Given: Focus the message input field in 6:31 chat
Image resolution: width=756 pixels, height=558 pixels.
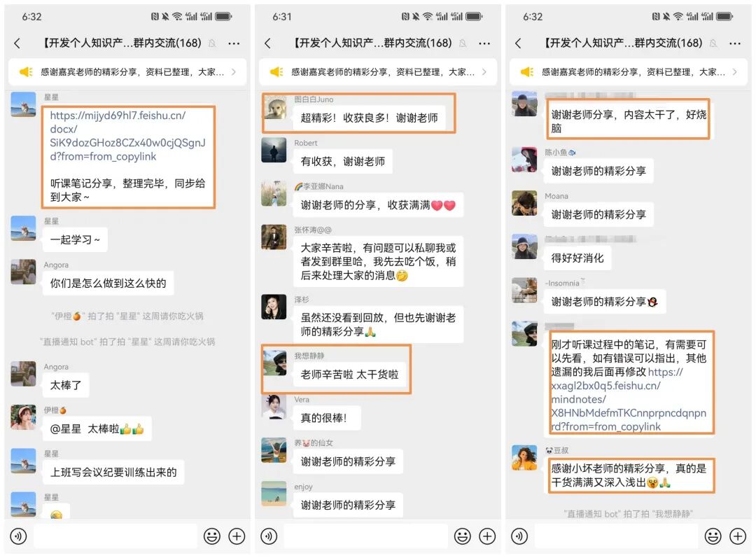Looking at the screenshot, I should (365, 536).
